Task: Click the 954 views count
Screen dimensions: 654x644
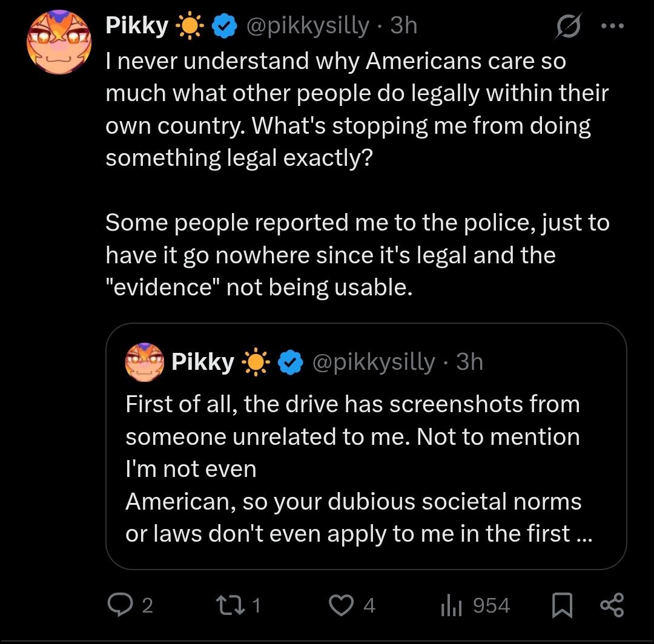Action: [x=491, y=605]
